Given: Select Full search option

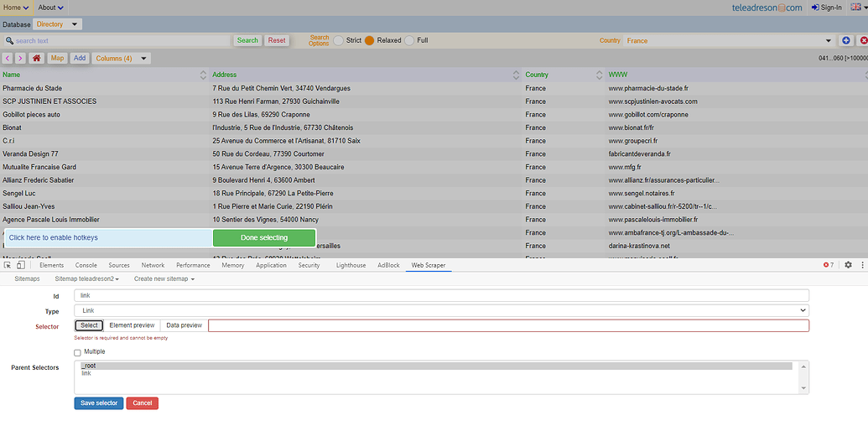Looking at the screenshot, I should 409,40.
